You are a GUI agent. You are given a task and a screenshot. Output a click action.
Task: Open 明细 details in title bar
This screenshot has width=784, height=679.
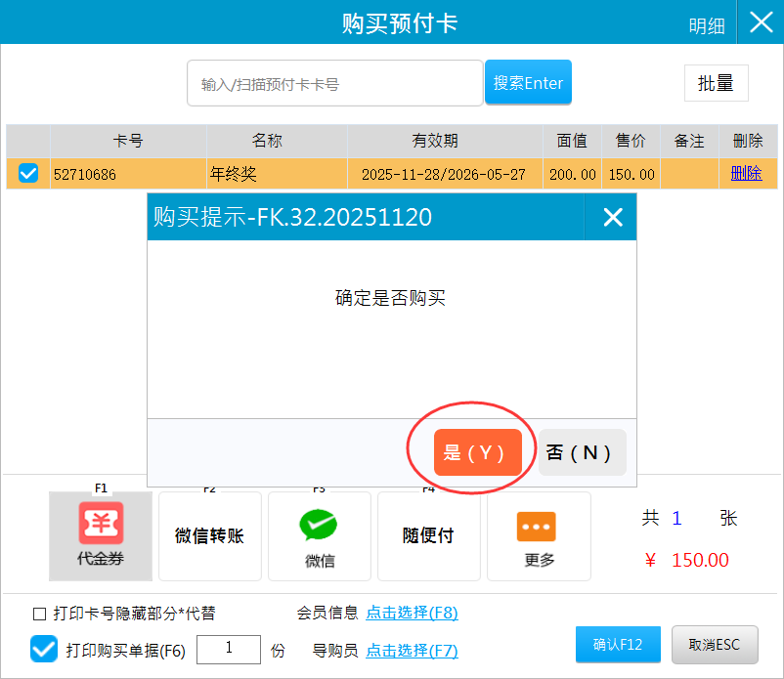pos(707,26)
